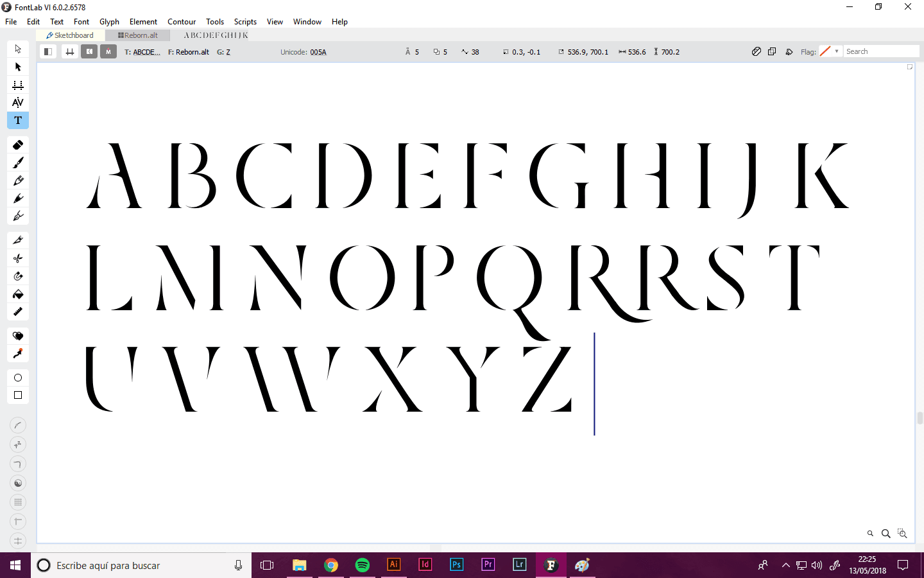The height and width of the screenshot is (578, 924).
Task: Open the Window menu
Action: tap(307, 21)
